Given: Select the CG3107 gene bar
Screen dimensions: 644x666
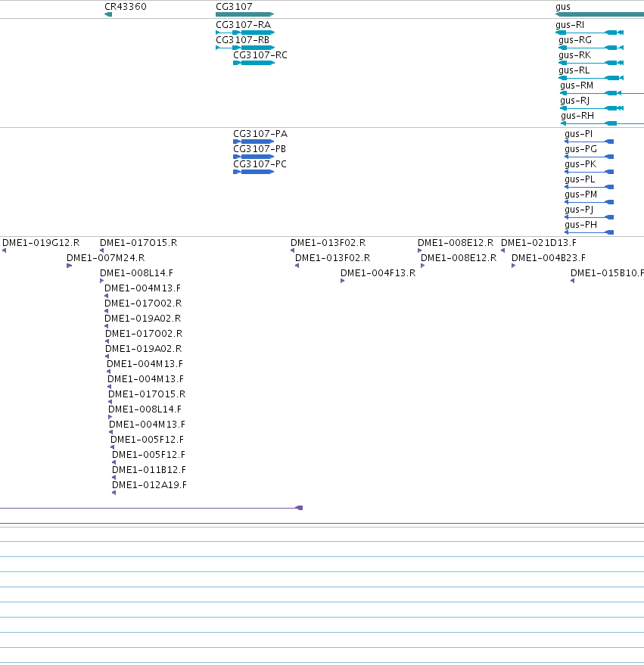Looking at the screenshot, I should [x=245, y=14].
